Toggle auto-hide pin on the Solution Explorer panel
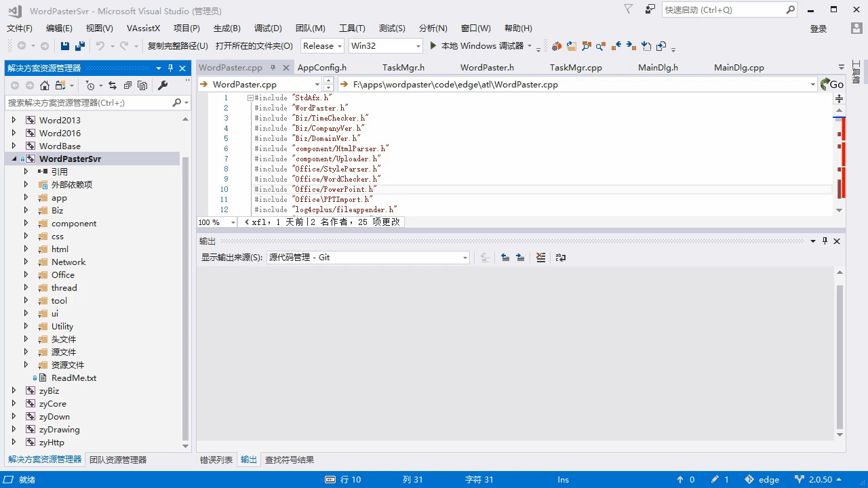Screen dimensions: 868x488 click(x=170, y=68)
